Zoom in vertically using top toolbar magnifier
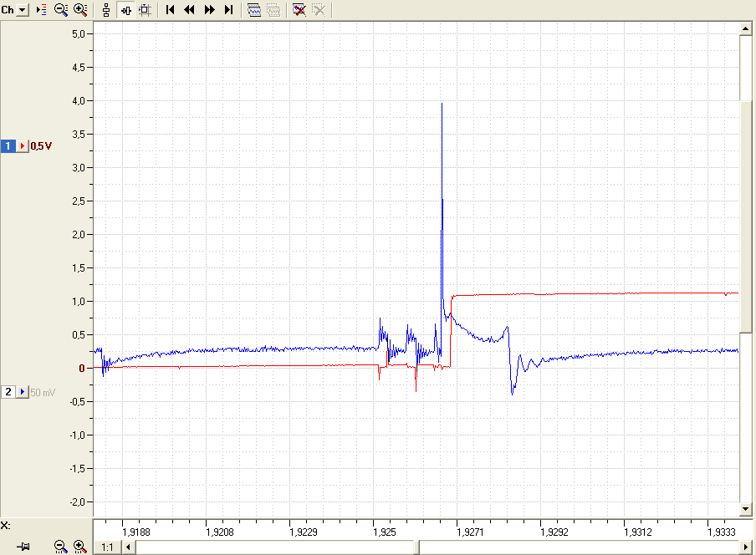 (80, 10)
